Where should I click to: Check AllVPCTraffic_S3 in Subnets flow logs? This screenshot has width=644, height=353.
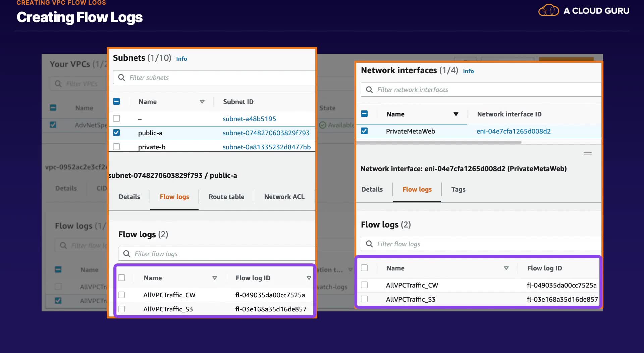tap(121, 309)
